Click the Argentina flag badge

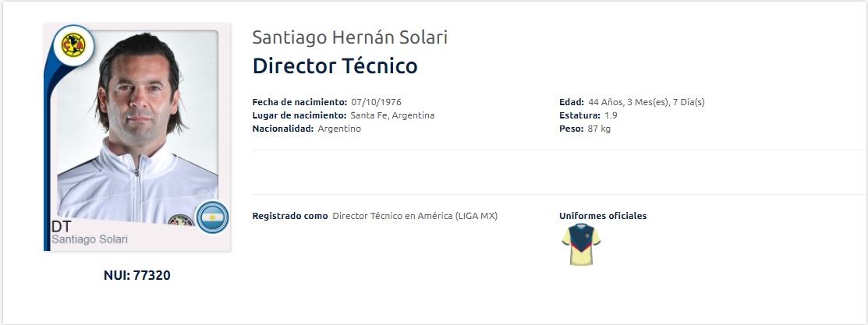click(211, 217)
